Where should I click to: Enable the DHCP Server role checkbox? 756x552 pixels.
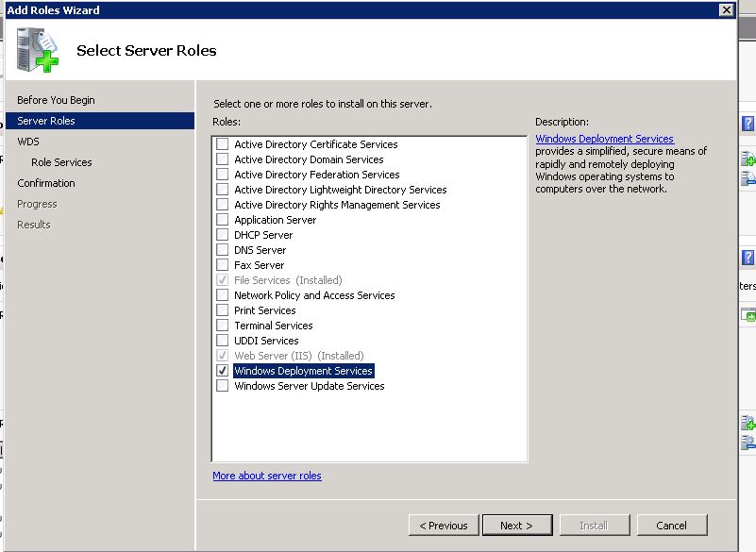pos(222,235)
